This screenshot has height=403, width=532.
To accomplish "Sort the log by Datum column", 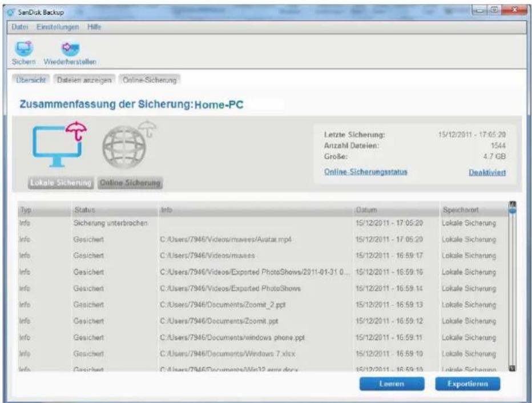I will pos(397,210).
